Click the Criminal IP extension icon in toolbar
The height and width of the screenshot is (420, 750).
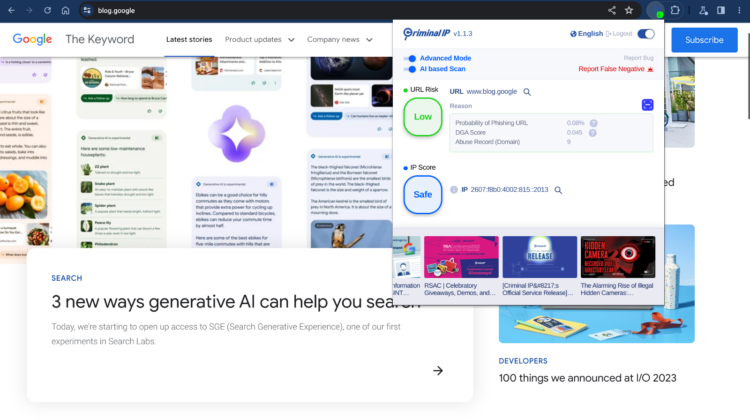[x=655, y=11]
